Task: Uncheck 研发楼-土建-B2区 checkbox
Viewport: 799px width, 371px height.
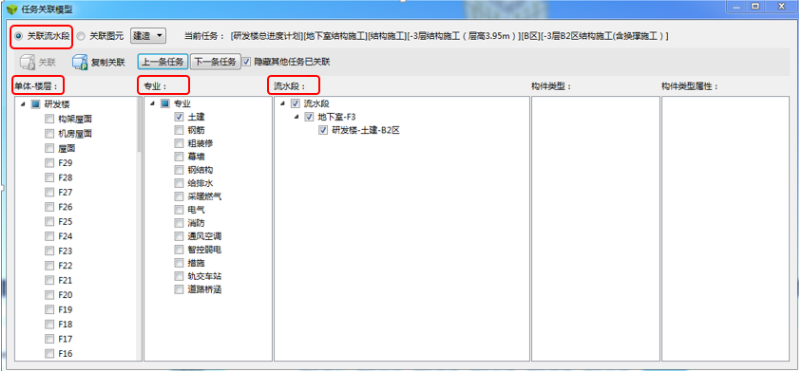Action: [x=323, y=130]
